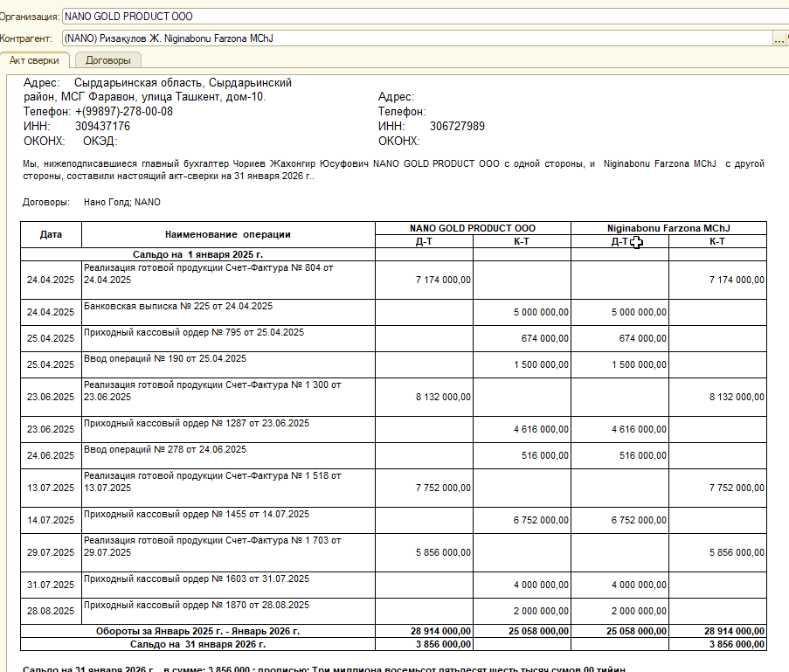Click the NANO GOLD PRODUCT ООО table header
Image resolution: width=789 pixels, height=672 pixels.
pos(473,228)
